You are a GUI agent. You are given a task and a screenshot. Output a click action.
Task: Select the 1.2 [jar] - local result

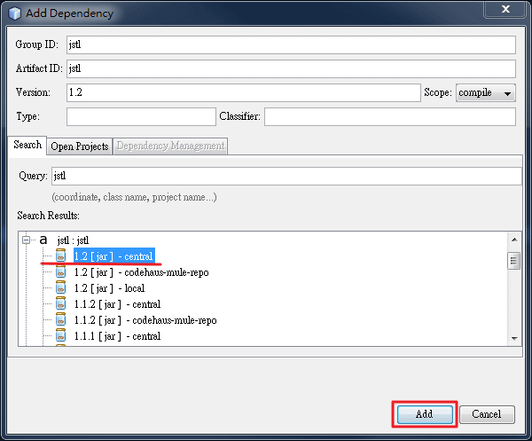click(x=109, y=288)
